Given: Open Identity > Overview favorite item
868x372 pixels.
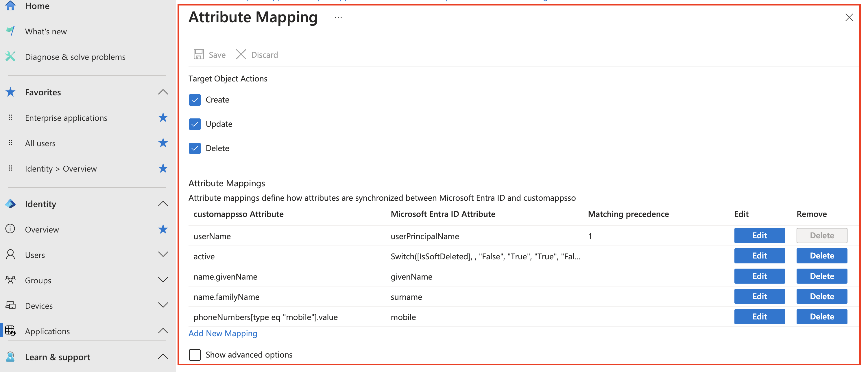Looking at the screenshot, I should [x=61, y=168].
